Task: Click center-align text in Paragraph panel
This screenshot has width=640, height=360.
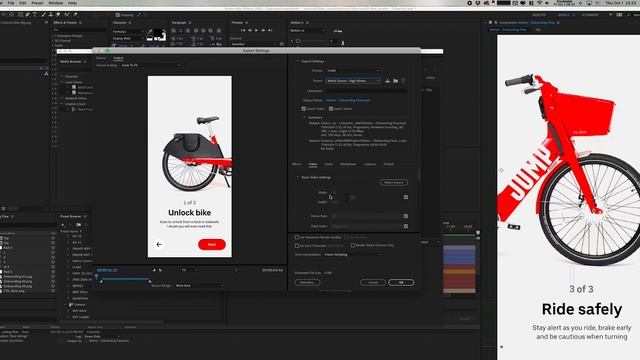Action: click(181, 31)
